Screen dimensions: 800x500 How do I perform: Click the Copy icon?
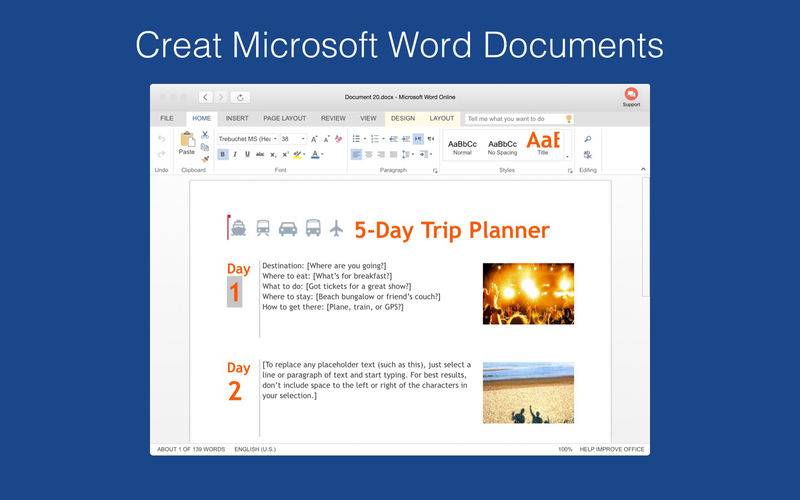coord(205,147)
